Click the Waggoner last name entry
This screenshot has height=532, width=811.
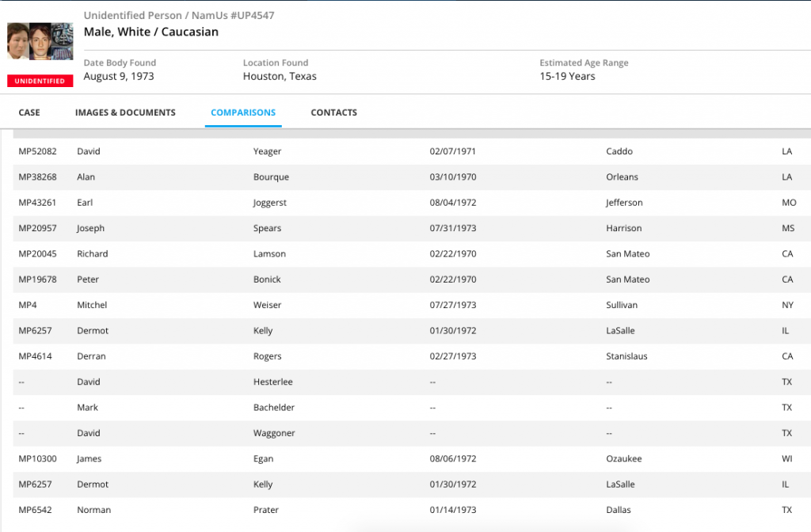click(272, 433)
